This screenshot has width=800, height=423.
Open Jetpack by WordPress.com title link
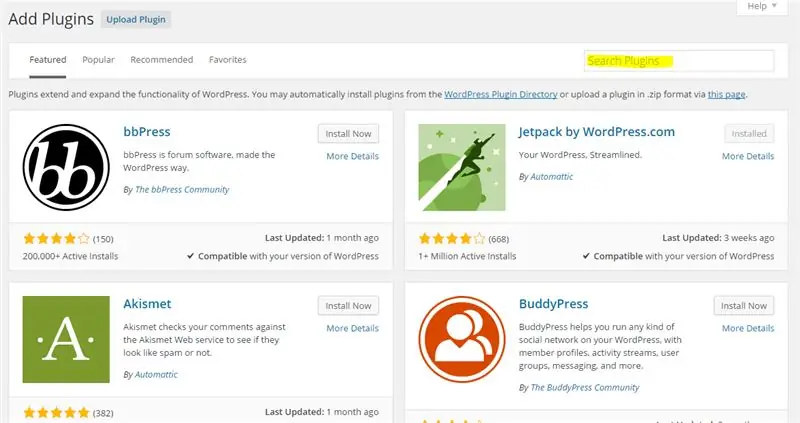[596, 132]
